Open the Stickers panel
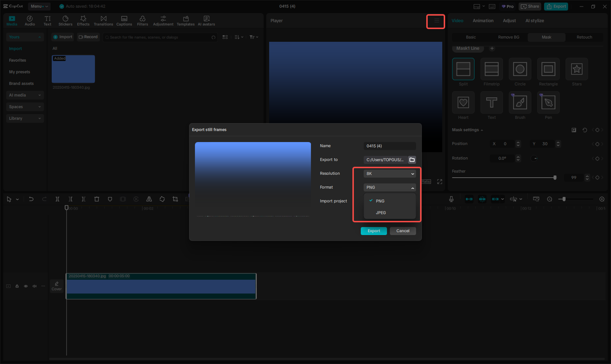Image resolution: width=611 pixels, height=364 pixels. pos(65,20)
